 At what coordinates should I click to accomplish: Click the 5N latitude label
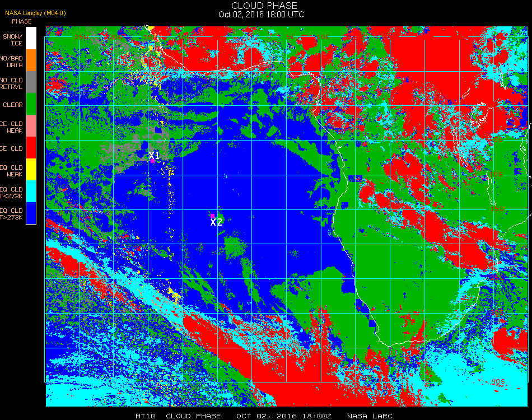click(x=497, y=71)
